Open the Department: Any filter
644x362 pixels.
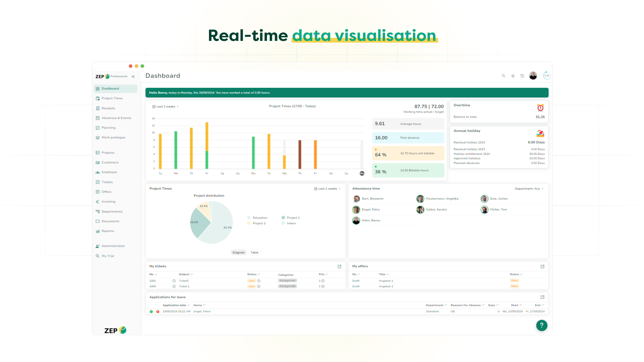coord(529,189)
